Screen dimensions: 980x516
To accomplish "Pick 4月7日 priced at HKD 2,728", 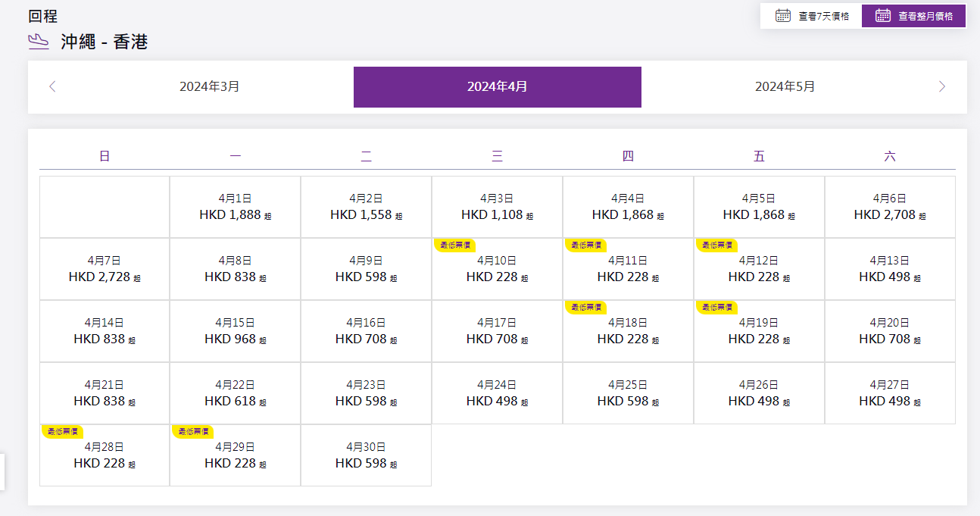I will coord(105,269).
